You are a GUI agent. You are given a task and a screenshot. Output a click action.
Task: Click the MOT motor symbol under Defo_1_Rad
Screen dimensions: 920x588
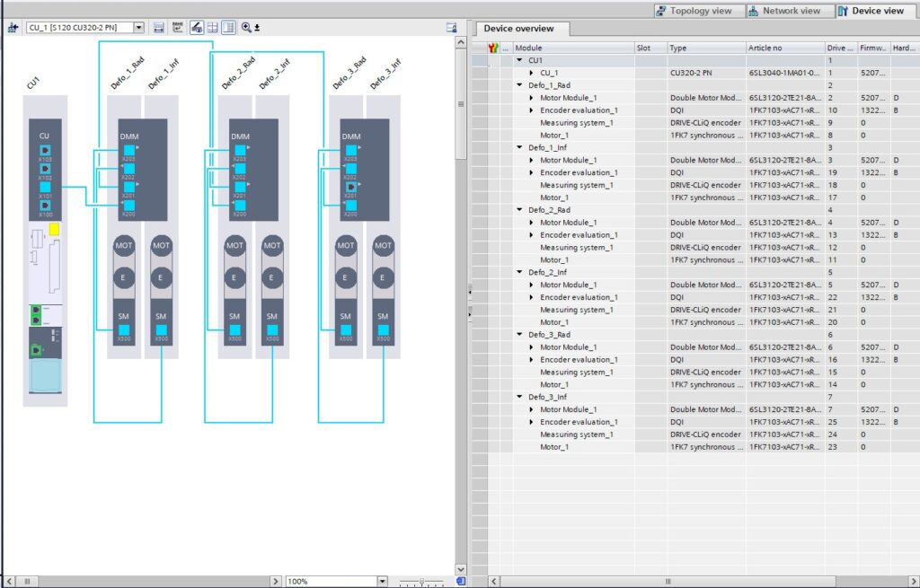(x=124, y=246)
